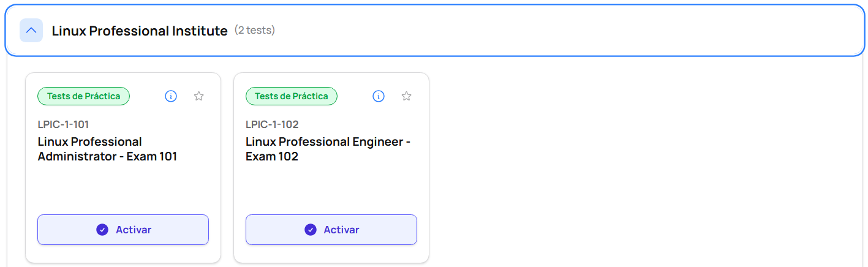Open Linux Professional Administrator - Exam 101 title
868x267 pixels.
click(107, 149)
